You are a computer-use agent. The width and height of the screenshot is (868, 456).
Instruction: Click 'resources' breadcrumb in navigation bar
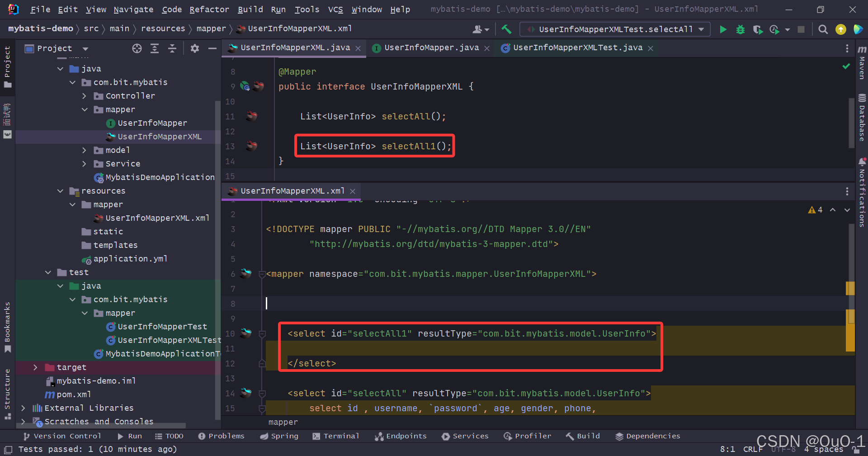(163, 28)
